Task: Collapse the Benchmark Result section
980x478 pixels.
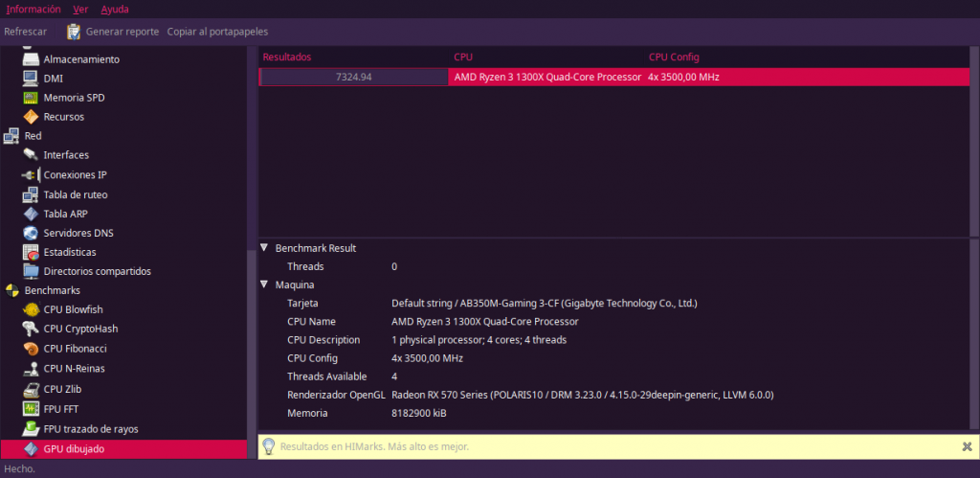Action: coord(264,248)
